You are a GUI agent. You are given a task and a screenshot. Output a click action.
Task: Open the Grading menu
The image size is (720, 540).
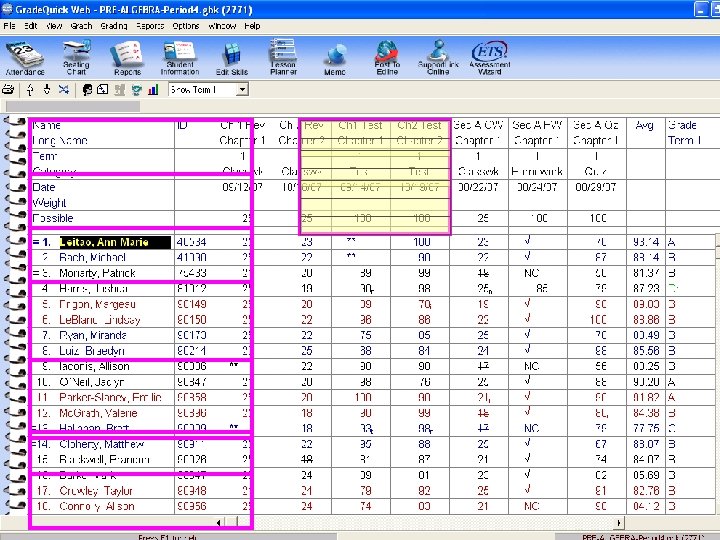click(113, 26)
